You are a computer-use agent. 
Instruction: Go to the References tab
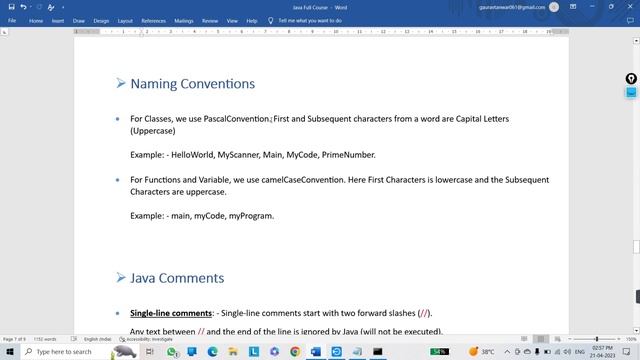(x=153, y=20)
